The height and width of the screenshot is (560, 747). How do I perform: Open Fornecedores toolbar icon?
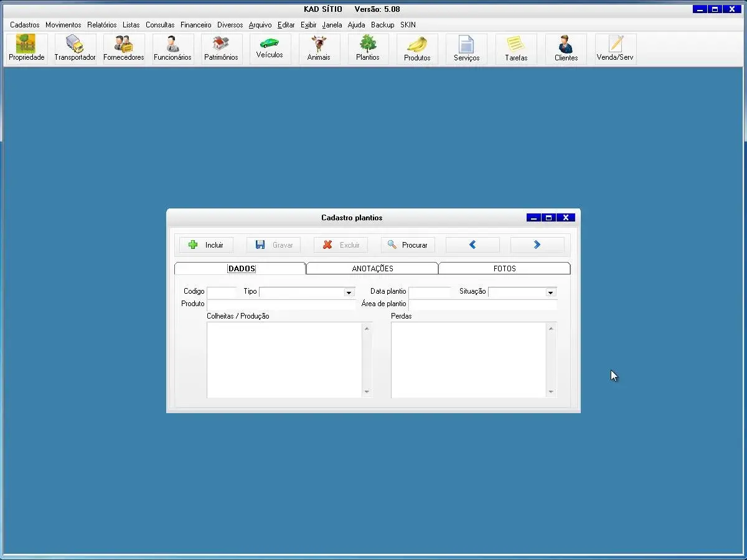[123, 49]
